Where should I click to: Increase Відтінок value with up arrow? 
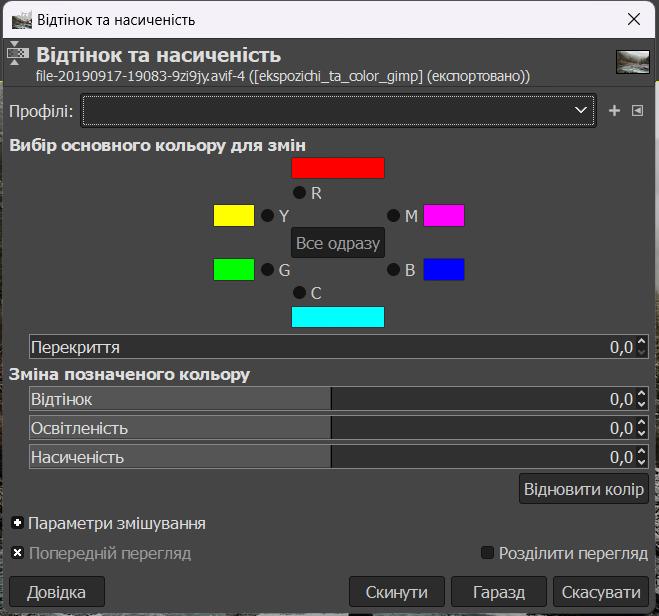[x=641, y=393]
